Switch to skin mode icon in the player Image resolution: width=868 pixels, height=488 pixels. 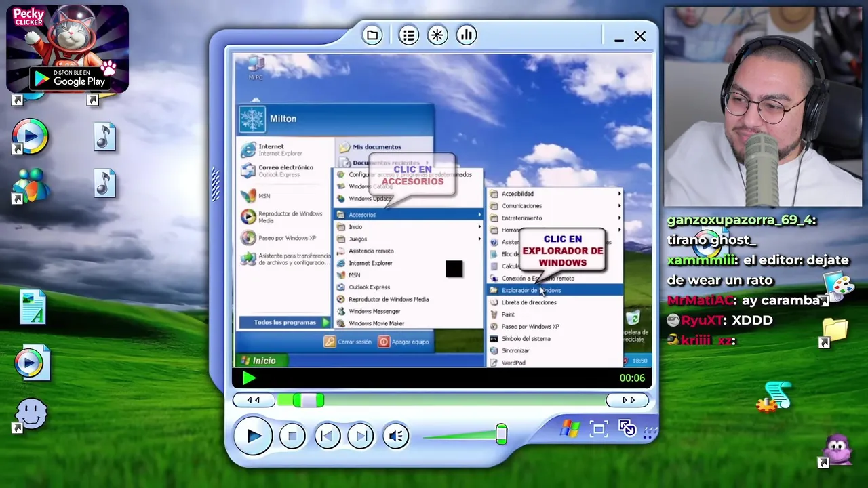pyautogui.click(x=627, y=428)
